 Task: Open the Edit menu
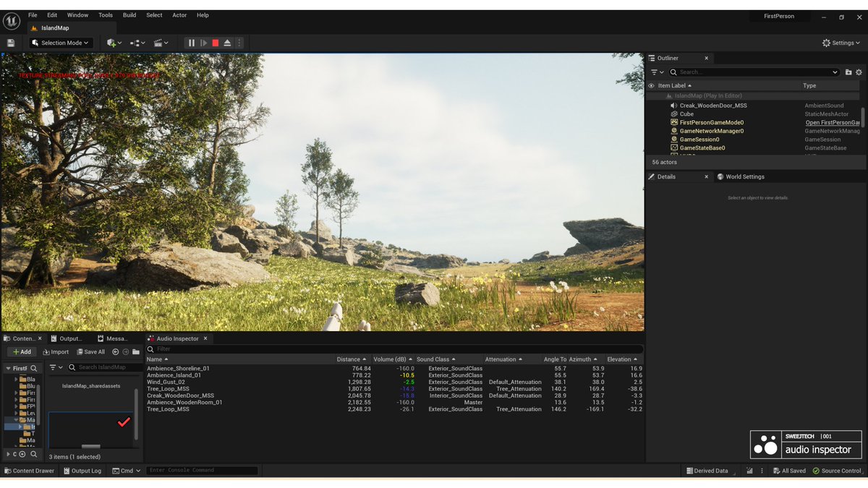52,15
